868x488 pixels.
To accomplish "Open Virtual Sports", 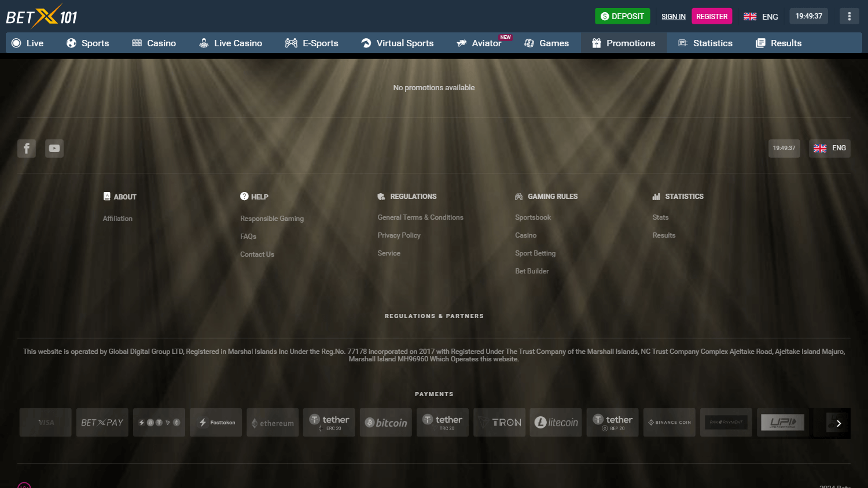I will (x=398, y=43).
